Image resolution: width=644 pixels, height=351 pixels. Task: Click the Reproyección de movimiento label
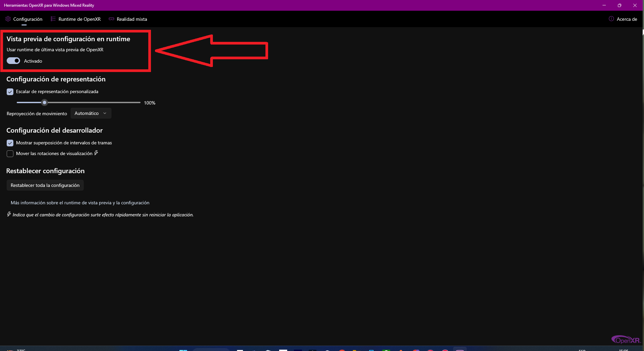(x=37, y=114)
